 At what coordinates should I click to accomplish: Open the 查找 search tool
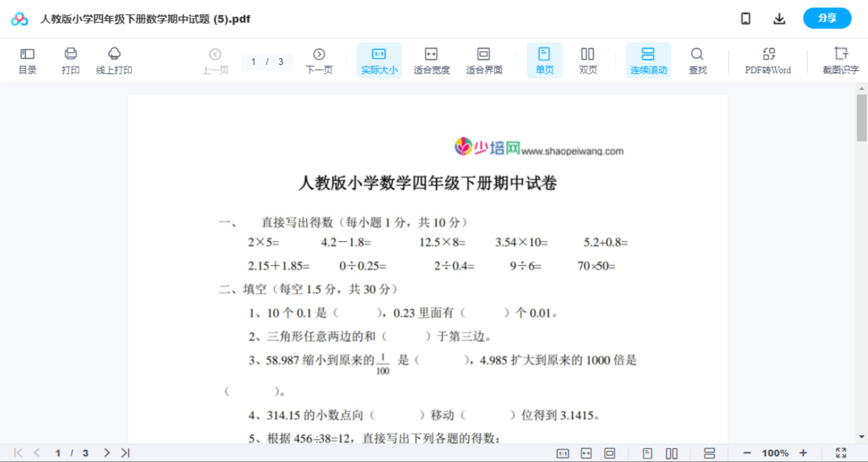pos(697,60)
